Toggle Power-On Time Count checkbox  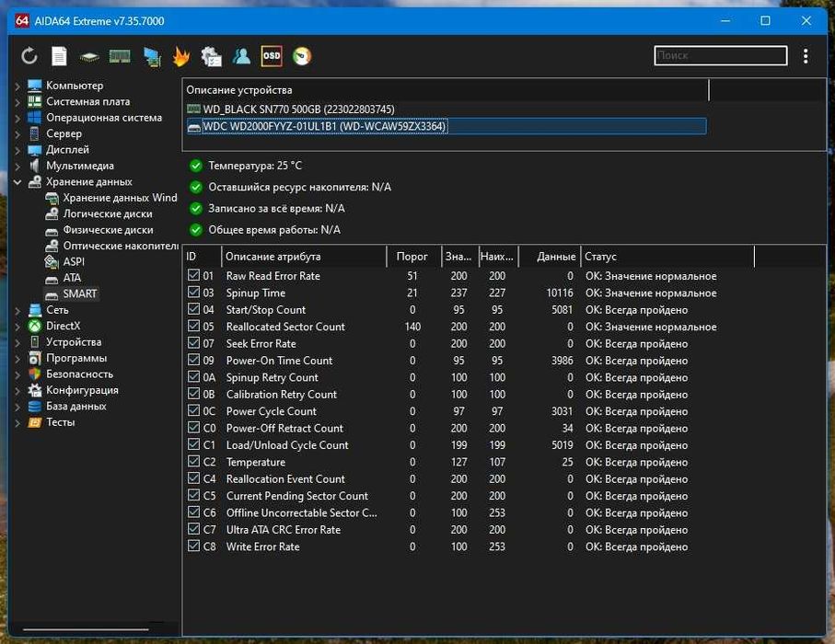(x=194, y=360)
